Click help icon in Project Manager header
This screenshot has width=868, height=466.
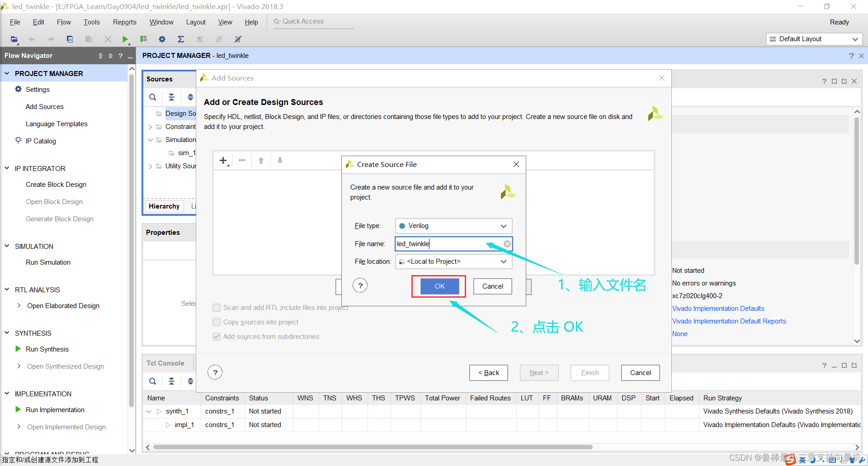coord(851,56)
